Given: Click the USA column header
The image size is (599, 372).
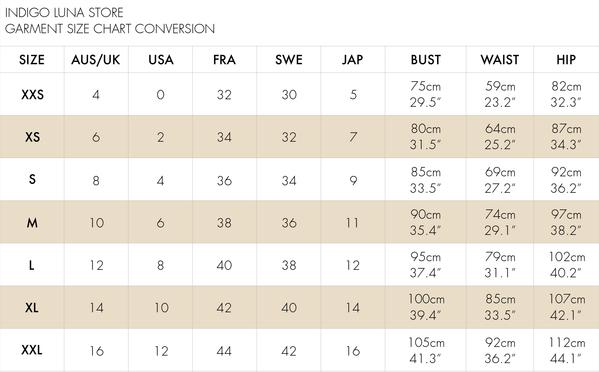Looking at the screenshot, I should [x=161, y=60].
